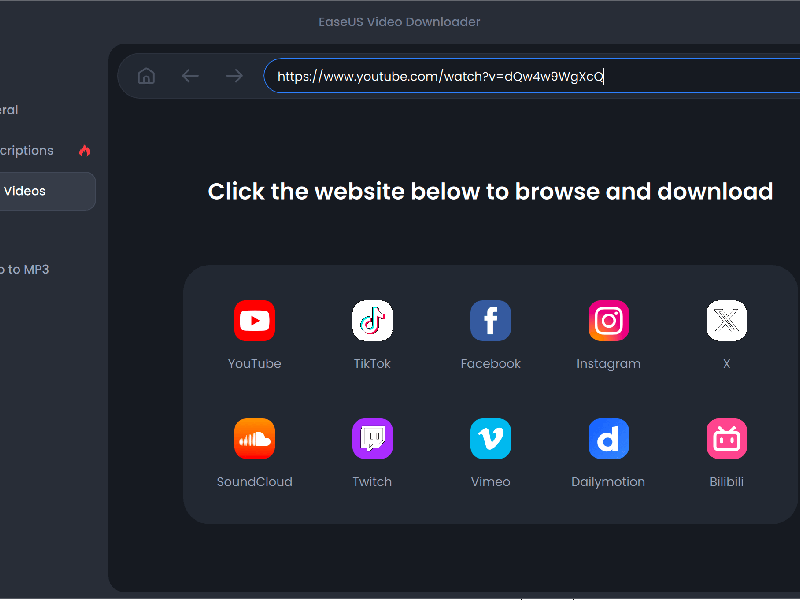This screenshot has height=600, width=800.
Task: Open the to MP3 sidebar item
Action: click(x=24, y=269)
